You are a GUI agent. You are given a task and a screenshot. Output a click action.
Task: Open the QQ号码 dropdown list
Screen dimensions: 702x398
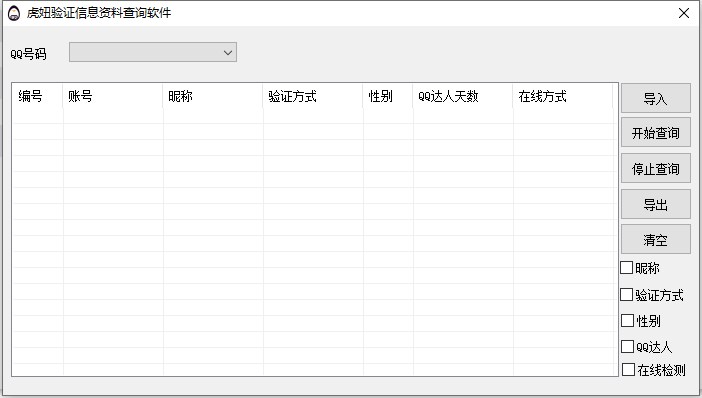[153, 52]
